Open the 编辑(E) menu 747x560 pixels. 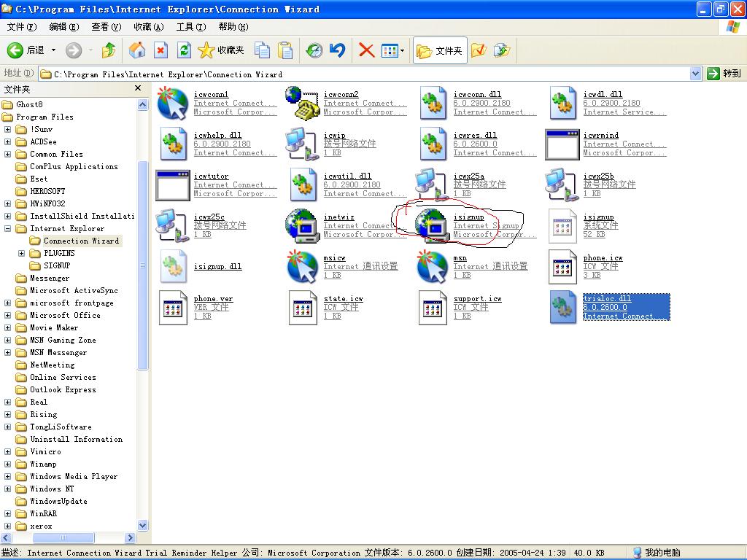point(64,27)
